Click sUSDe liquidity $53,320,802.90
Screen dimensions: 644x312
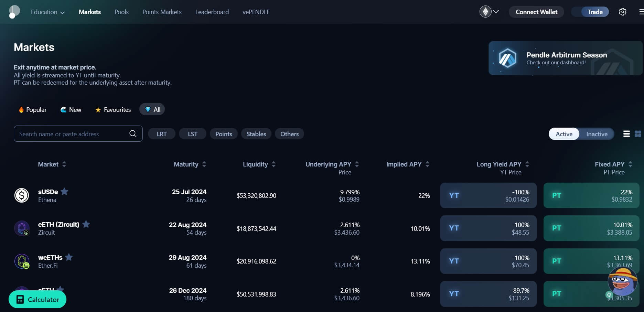(x=256, y=195)
